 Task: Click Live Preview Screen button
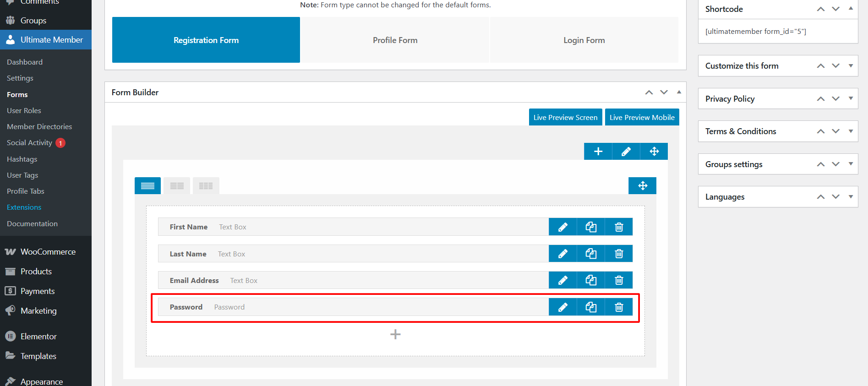(x=565, y=117)
